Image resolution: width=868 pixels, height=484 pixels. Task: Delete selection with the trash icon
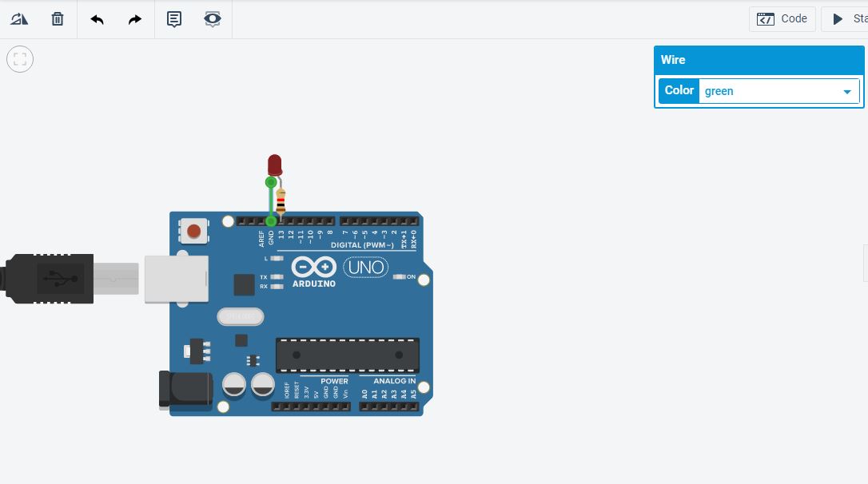57,19
